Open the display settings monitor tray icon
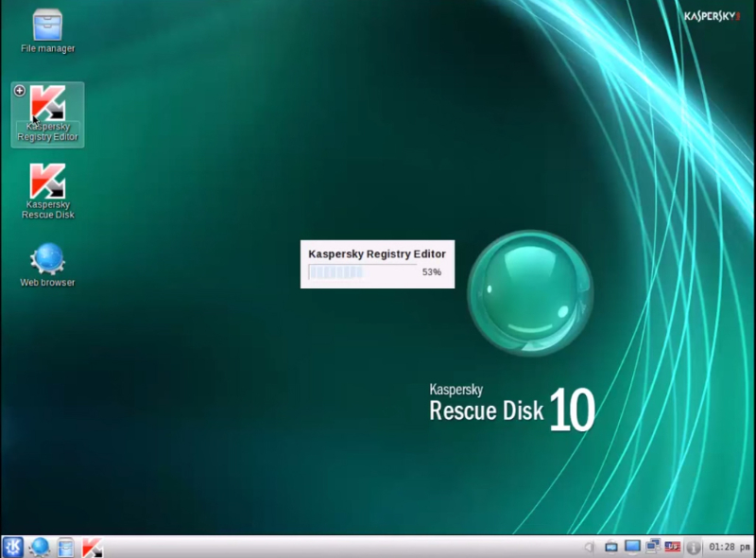The height and width of the screenshot is (558, 756). [632, 547]
